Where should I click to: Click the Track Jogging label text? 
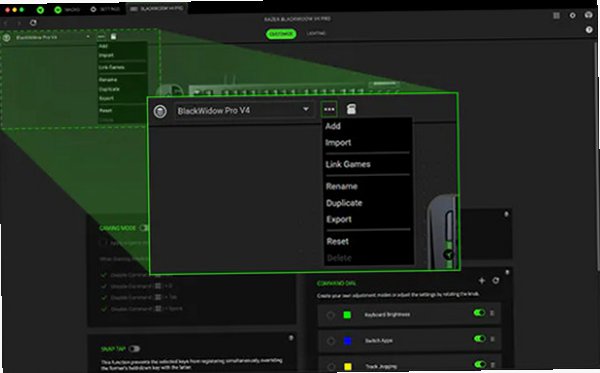pos(381,366)
